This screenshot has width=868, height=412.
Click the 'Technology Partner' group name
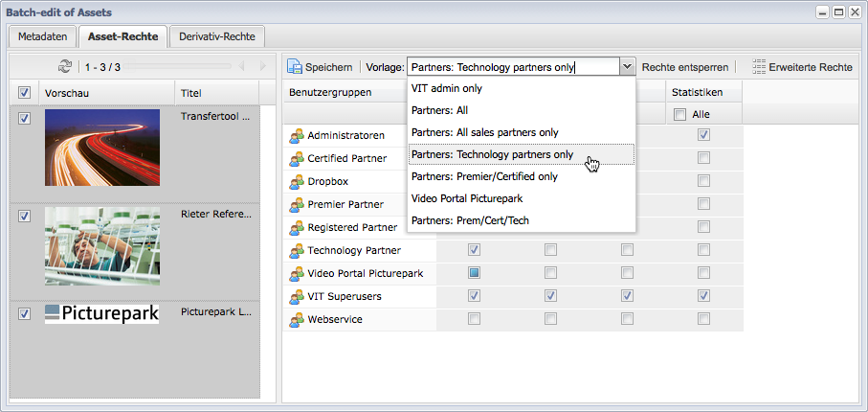pyautogui.click(x=354, y=251)
